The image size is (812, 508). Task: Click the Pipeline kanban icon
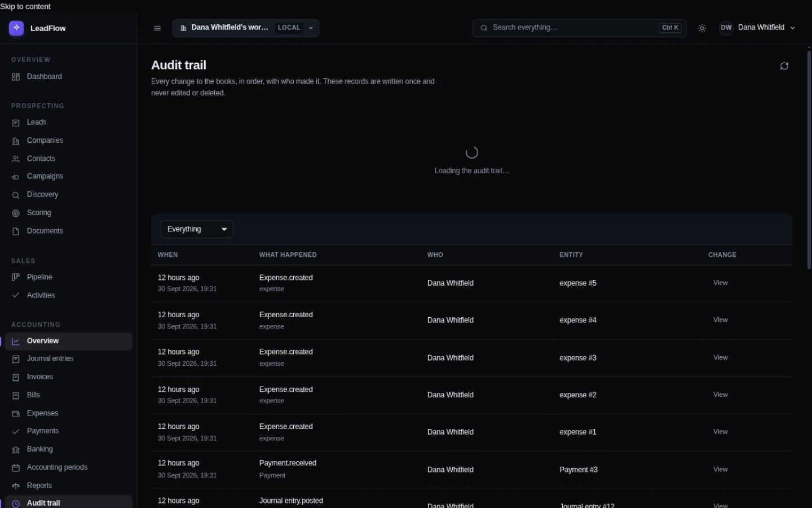point(16,277)
